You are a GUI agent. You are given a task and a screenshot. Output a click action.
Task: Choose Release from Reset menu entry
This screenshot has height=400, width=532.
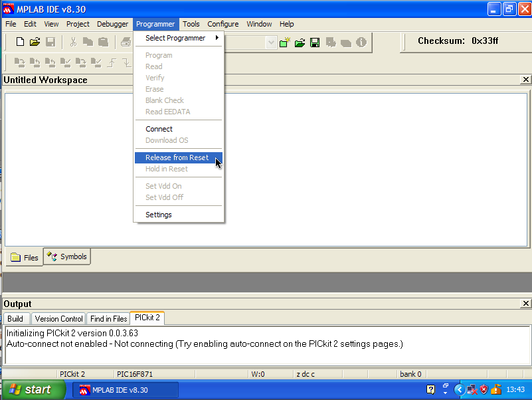(x=179, y=157)
